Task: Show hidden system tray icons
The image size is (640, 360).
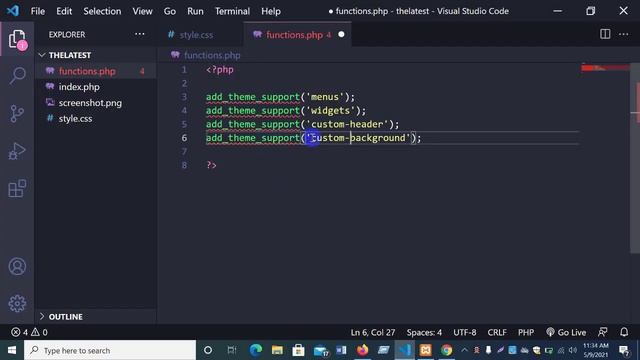Action: [464, 350]
